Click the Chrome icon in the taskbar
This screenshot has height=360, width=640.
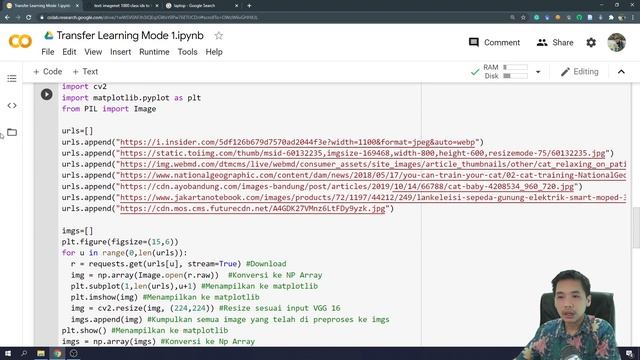[x=57, y=353]
